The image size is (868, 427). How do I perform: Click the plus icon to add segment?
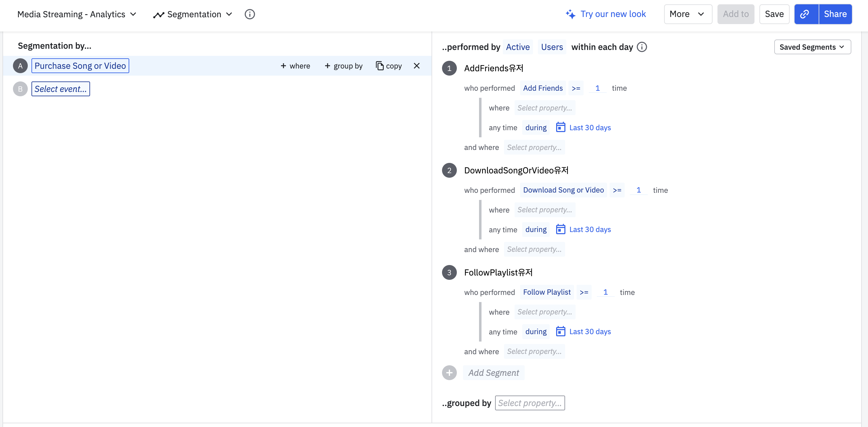[x=449, y=373]
